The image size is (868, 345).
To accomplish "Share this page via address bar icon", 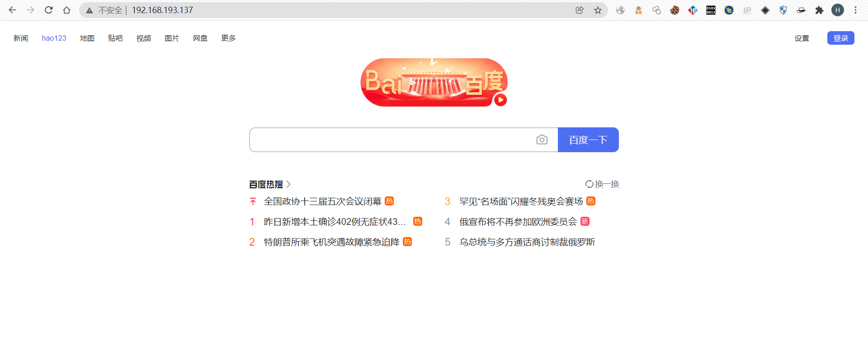I will pyautogui.click(x=580, y=10).
